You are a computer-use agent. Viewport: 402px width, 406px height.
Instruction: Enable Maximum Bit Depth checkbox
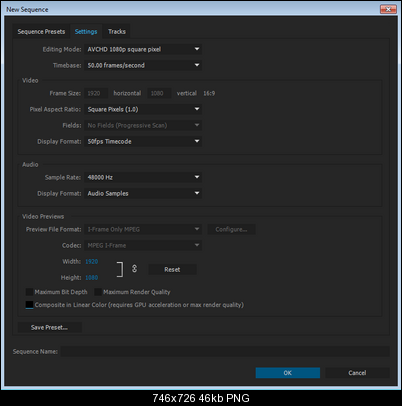click(29, 292)
